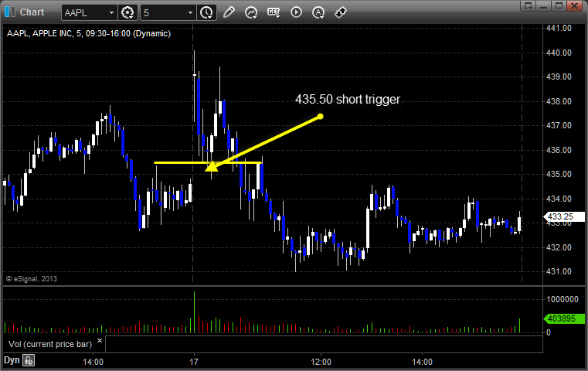Open the symbol settings gear menu
Image resolution: width=588 pixels, height=371 pixels.
[127, 12]
